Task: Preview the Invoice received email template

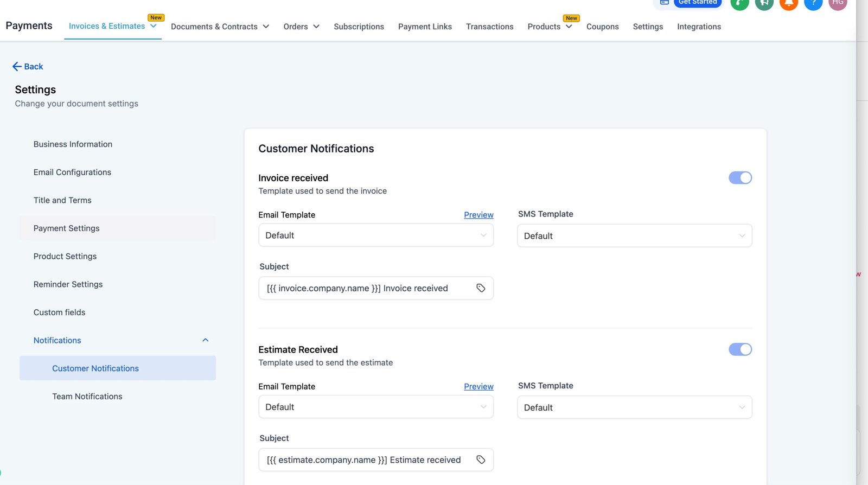Action: click(x=478, y=215)
